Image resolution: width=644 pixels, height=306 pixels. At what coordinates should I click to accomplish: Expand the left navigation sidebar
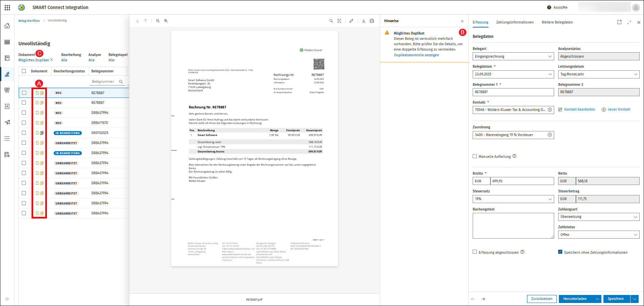coord(7,299)
